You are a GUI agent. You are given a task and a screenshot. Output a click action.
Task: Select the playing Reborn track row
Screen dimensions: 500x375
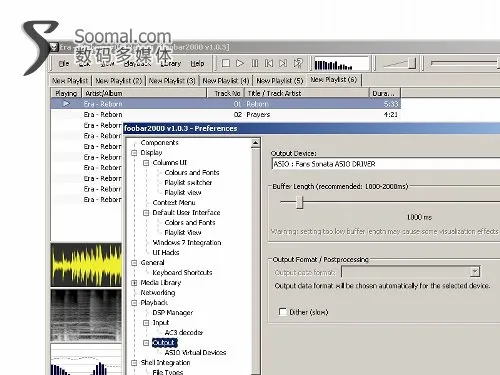(x=225, y=104)
